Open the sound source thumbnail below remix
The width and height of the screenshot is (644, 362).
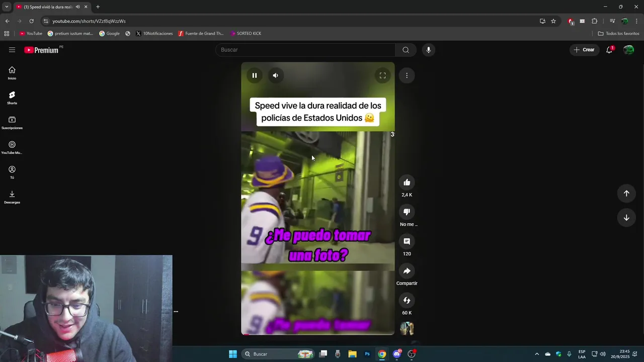point(407,328)
